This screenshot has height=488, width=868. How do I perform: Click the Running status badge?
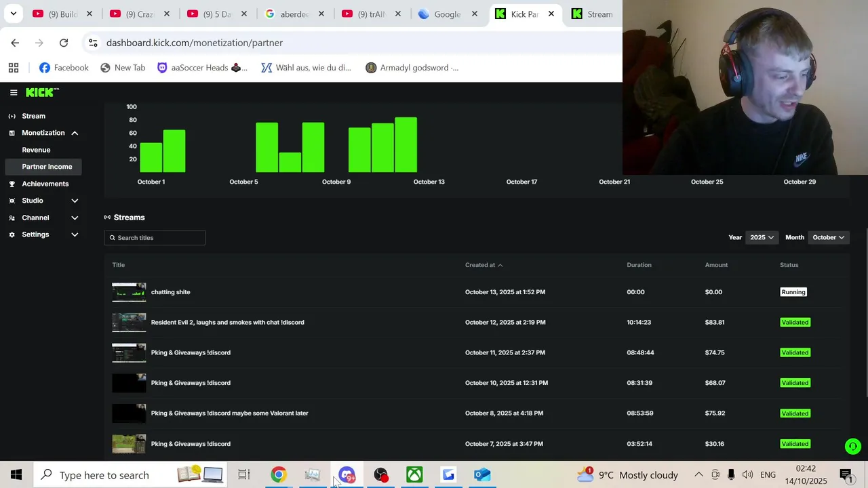point(793,292)
